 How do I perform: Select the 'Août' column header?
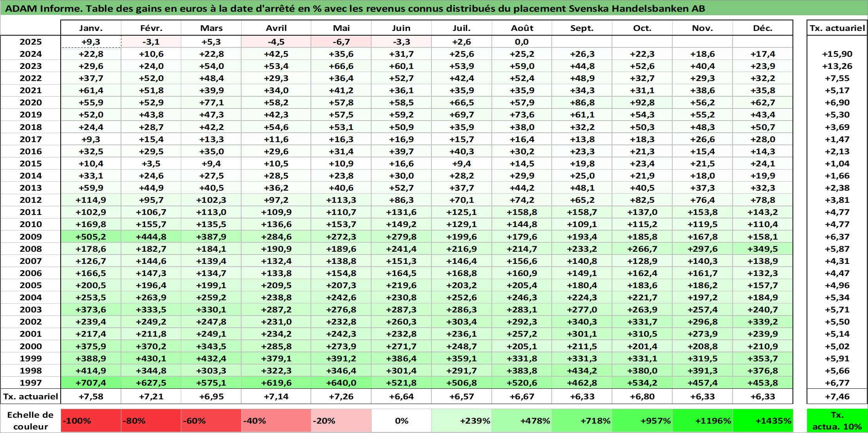(522, 28)
